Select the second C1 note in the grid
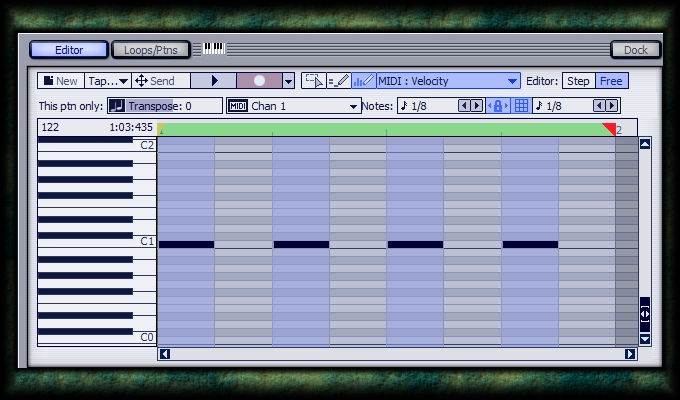Screen dimensions: 680x400 pyautogui.click(x=301, y=245)
